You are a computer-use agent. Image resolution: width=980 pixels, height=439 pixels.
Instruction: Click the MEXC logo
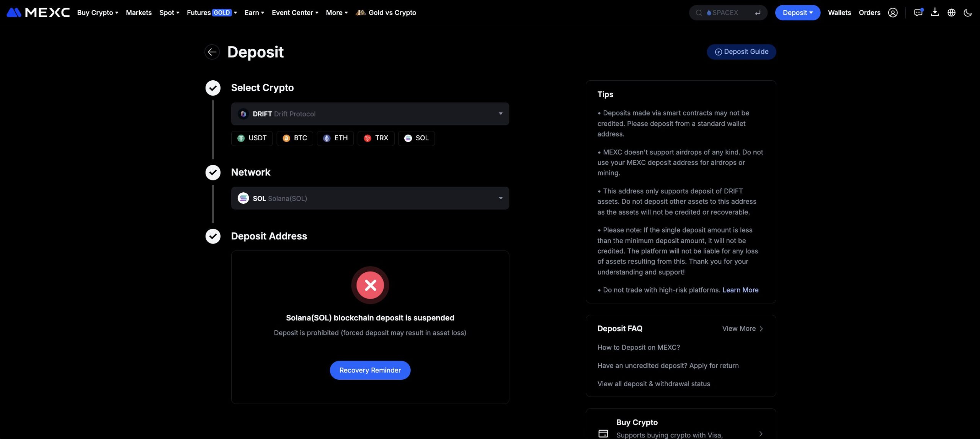click(x=38, y=13)
